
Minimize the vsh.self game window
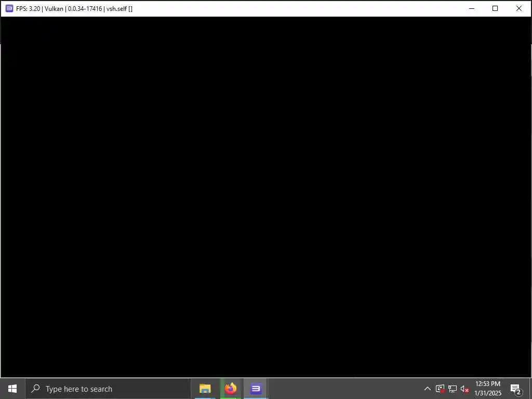coord(472,8)
